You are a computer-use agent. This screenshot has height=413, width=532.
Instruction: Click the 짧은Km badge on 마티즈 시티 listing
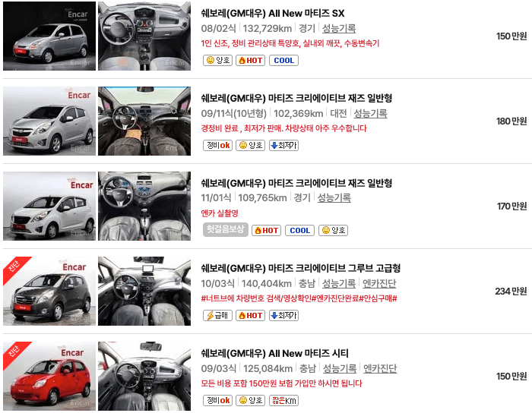pyautogui.click(x=283, y=400)
